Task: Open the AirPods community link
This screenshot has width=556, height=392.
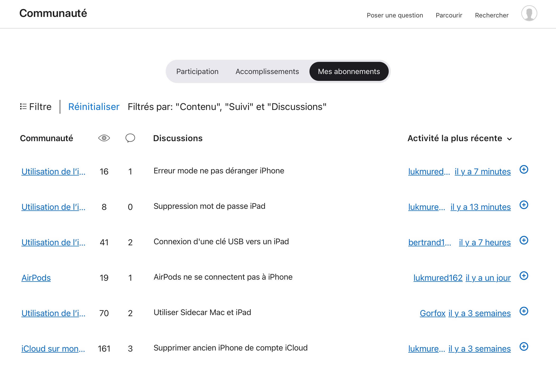Action: click(x=36, y=278)
